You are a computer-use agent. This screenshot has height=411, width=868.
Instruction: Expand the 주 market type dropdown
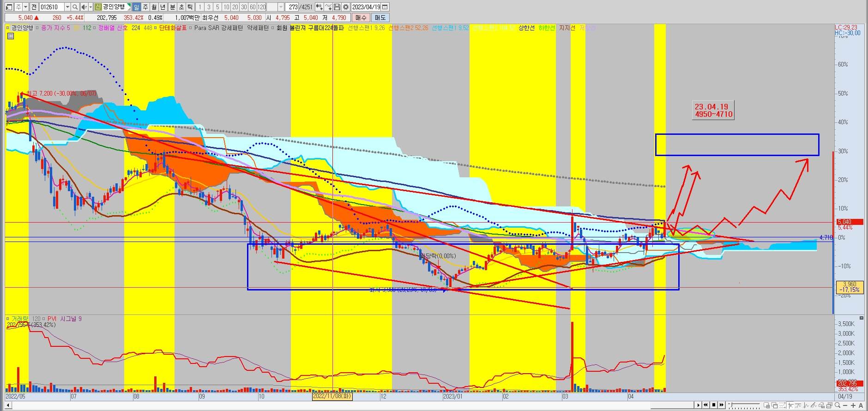coord(25,7)
